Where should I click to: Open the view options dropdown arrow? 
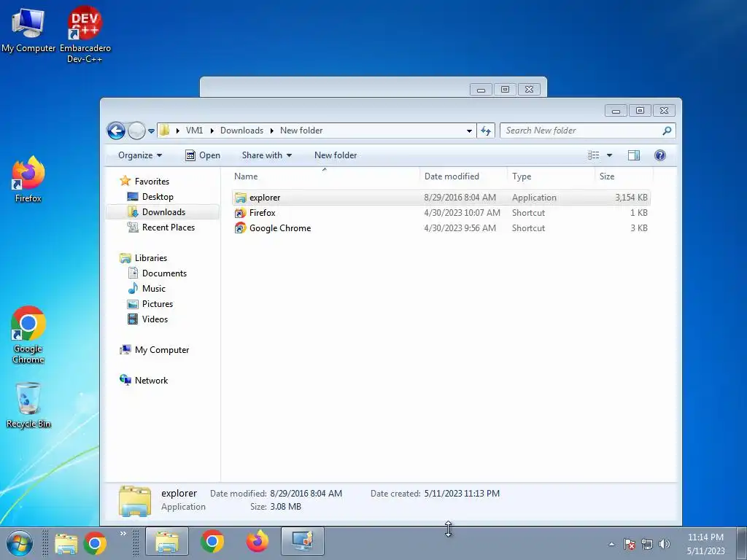coord(609,155)
